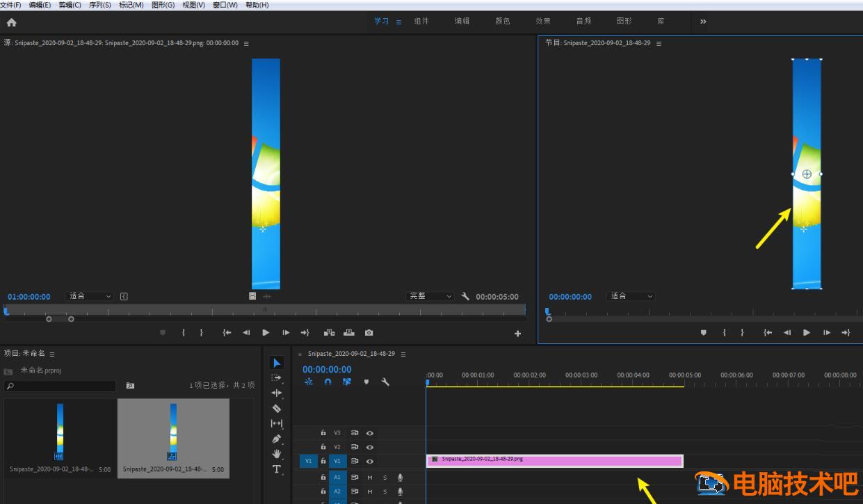Viewport: 863px width, 504px height.
Task: Toggle snap magnet in timeline
Action: coord(328,382)
